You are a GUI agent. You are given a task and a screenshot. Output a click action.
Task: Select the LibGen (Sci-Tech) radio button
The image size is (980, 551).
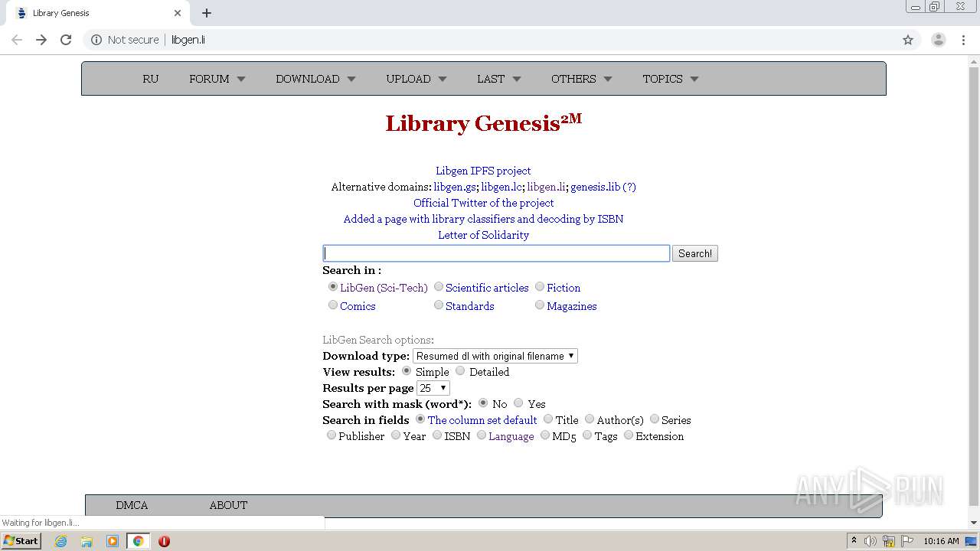click(x=333, y=287)
